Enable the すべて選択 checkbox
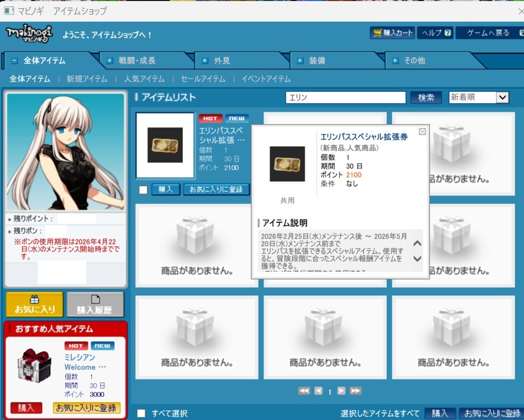 141,414
